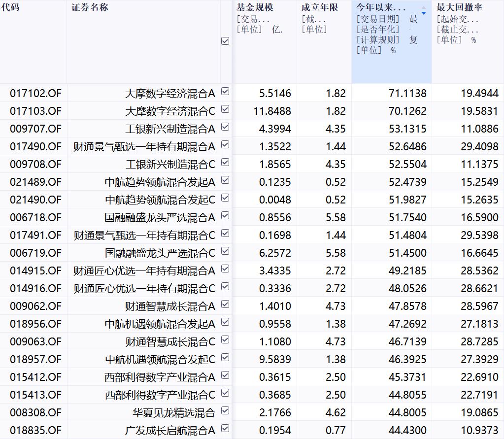Toggle checkbox for 西部利得数字产业混合A
504x439 pixels.
(x=225, y=375)
